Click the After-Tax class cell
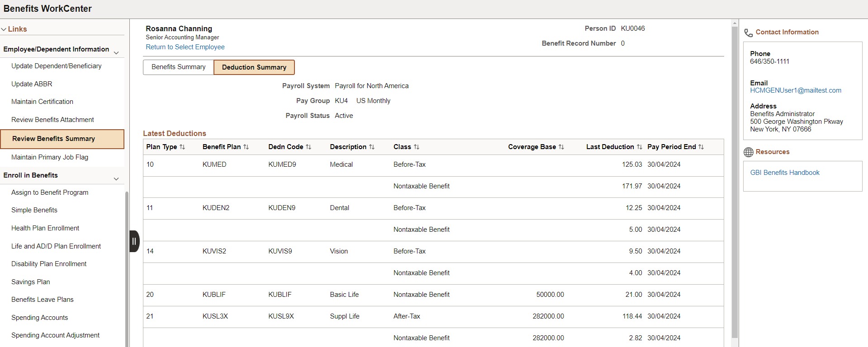 coord(407,316)
